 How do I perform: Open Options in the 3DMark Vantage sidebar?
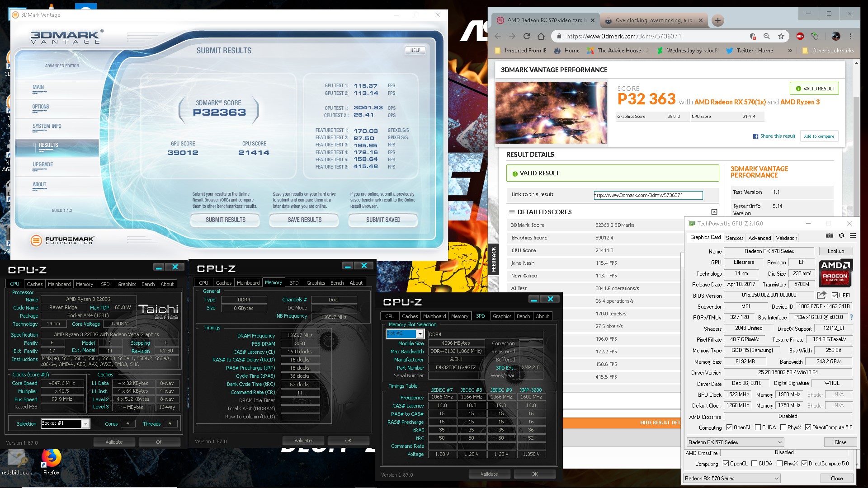(41, 107)
